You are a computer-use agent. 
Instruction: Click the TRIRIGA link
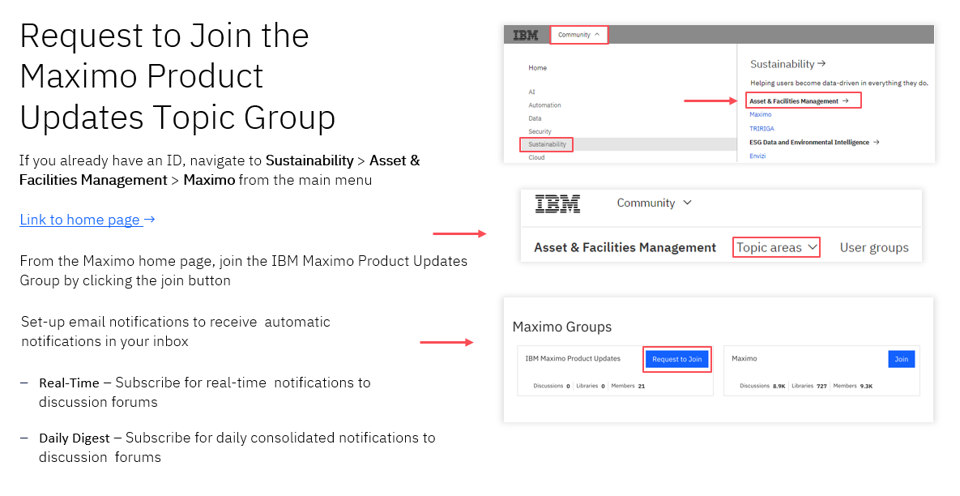point(762,129)
